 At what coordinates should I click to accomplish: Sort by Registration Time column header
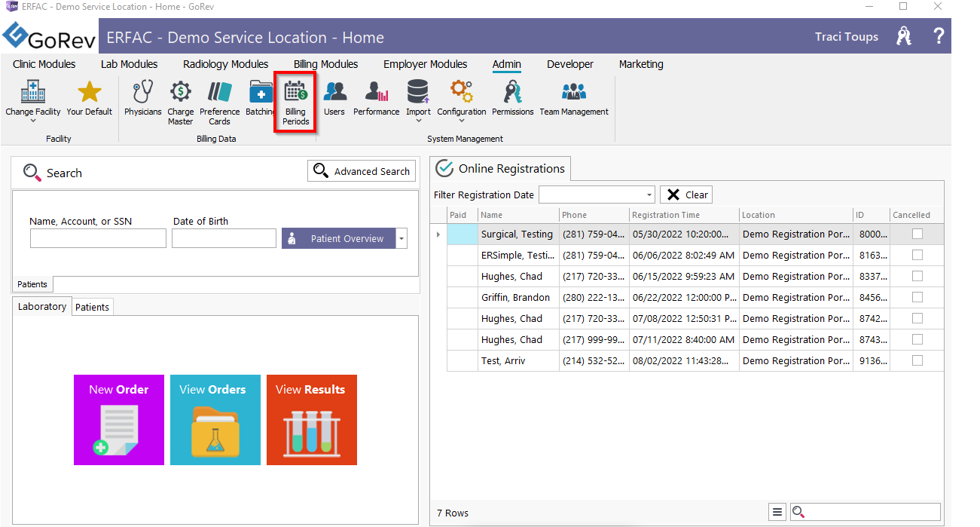pos(684,215)
